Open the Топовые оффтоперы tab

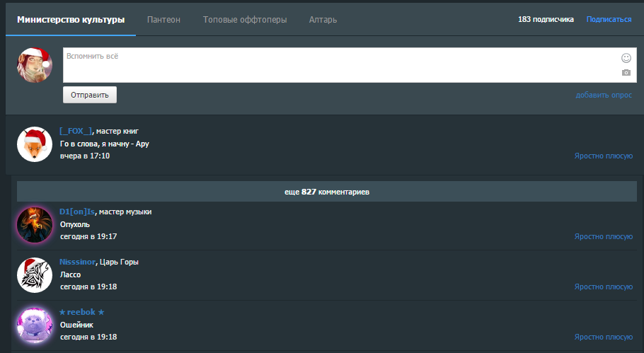(245, 20)
